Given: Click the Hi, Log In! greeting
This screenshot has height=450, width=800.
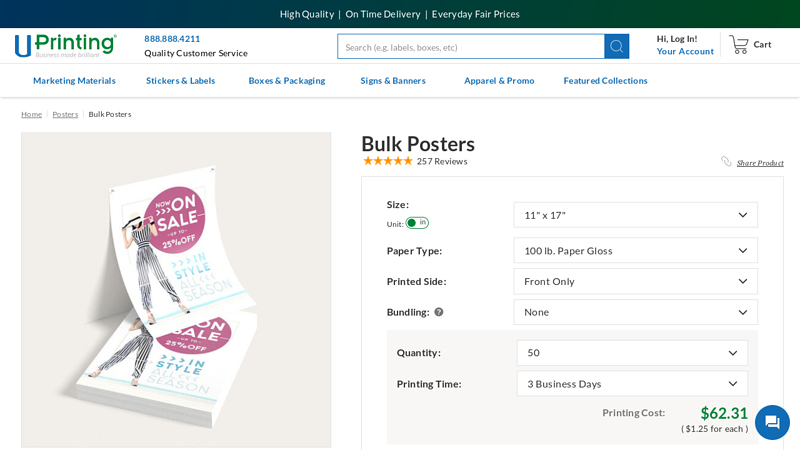Looking at the screenshot, I should 677,39.
